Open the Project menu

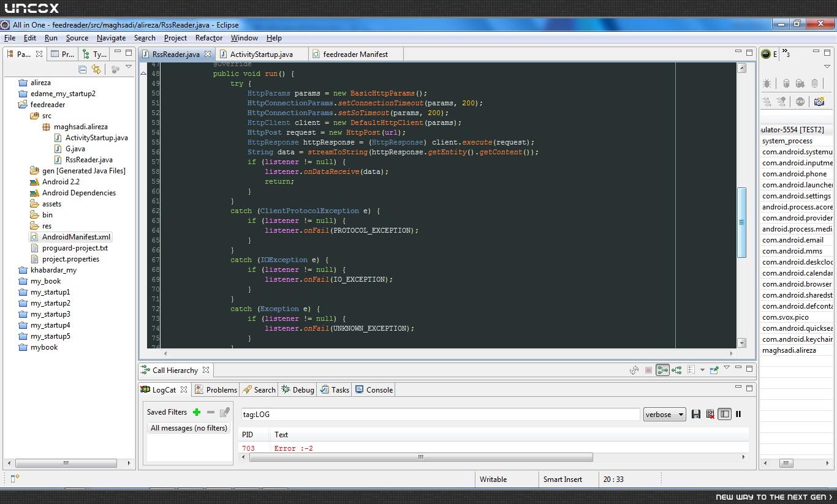pos(175,38)
